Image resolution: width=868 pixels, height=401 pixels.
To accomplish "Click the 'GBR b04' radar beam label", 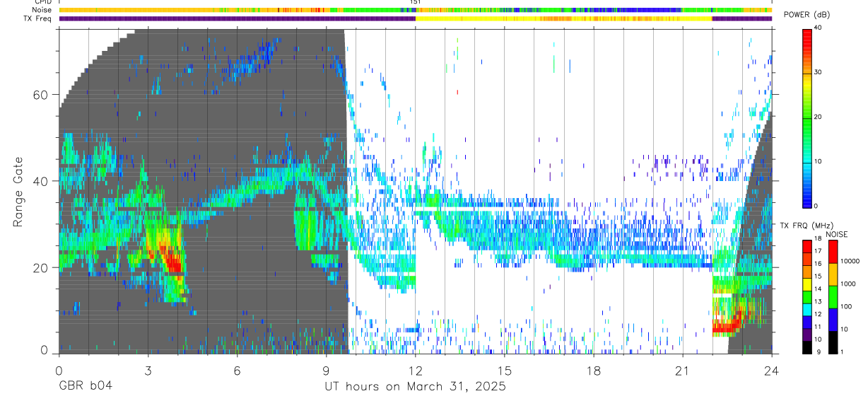I will tap(85, 387).
